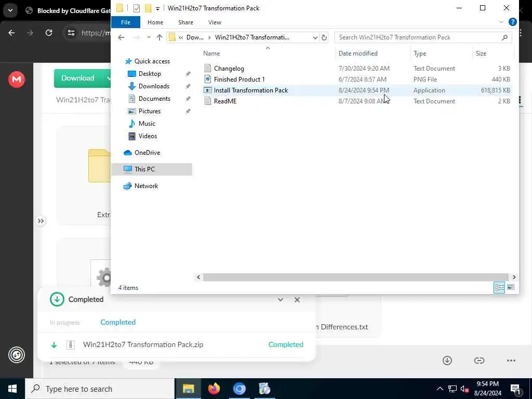Go up one folder level
The height and width of the screenshot is (399, 532).
click(159, 37)
